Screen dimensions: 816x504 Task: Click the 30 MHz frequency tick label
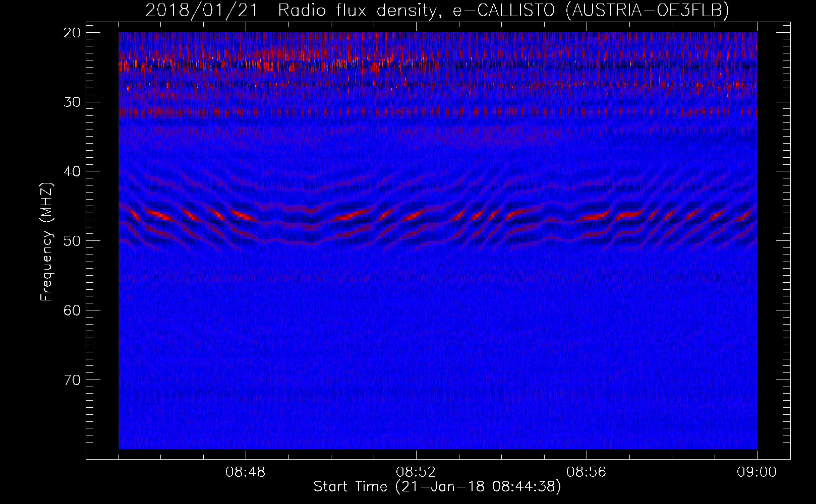click(x=73, y=102)
